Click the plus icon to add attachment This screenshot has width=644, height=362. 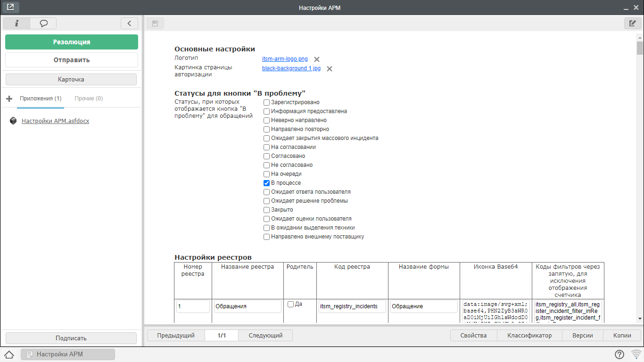pyautogui.click(x=9, y=99)
